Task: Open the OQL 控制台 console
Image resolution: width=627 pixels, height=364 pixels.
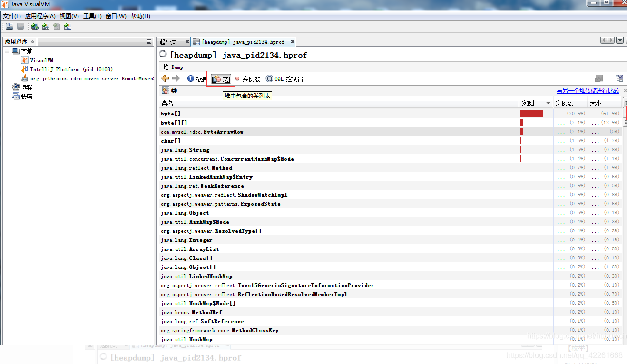Action: click(284, 79)
